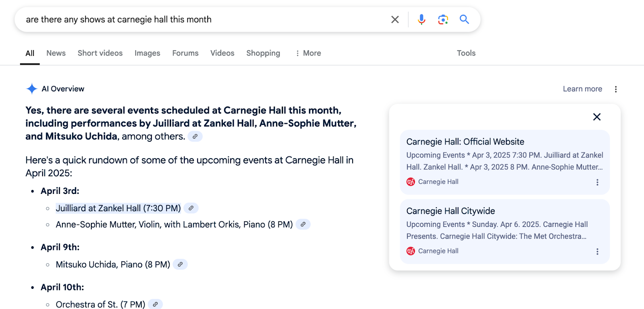Click the 'AI Overview' label
644x309 pixels.
(x=63, y=89)
